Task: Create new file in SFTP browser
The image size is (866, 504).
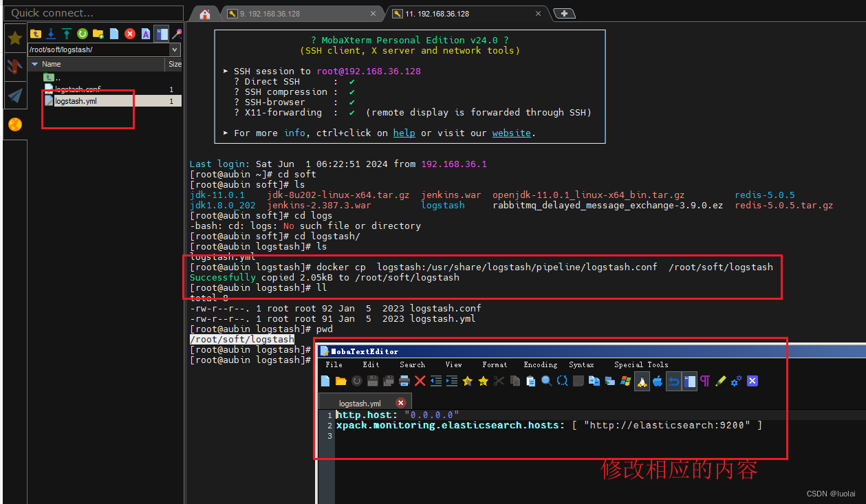Action: pyautogui.click(x=114, y=34)
